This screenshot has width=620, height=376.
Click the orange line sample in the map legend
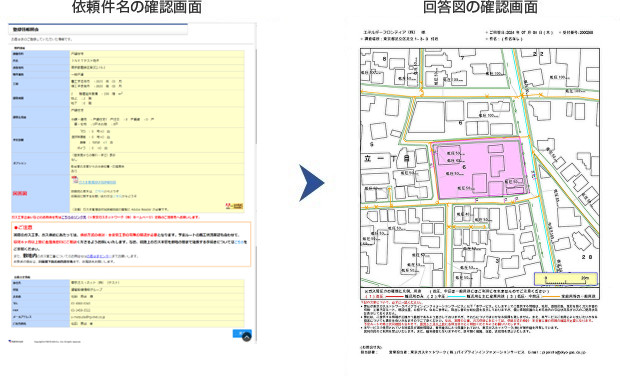coord(551,296)
